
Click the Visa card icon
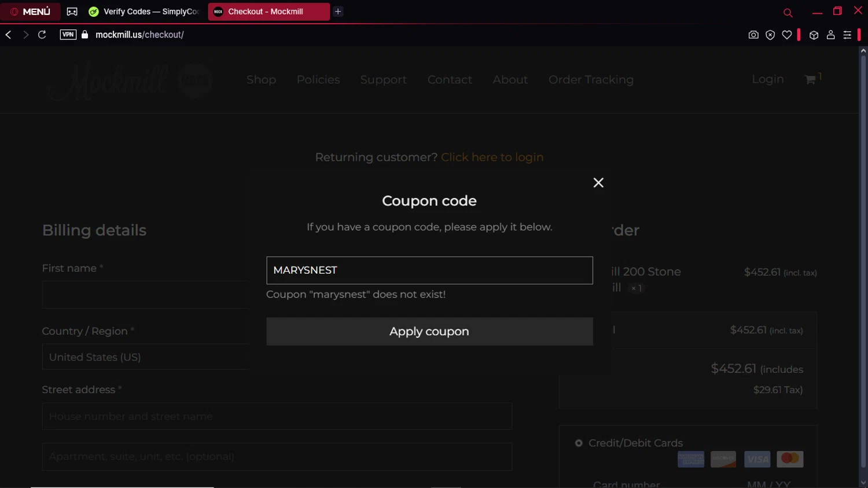point(757,460)
